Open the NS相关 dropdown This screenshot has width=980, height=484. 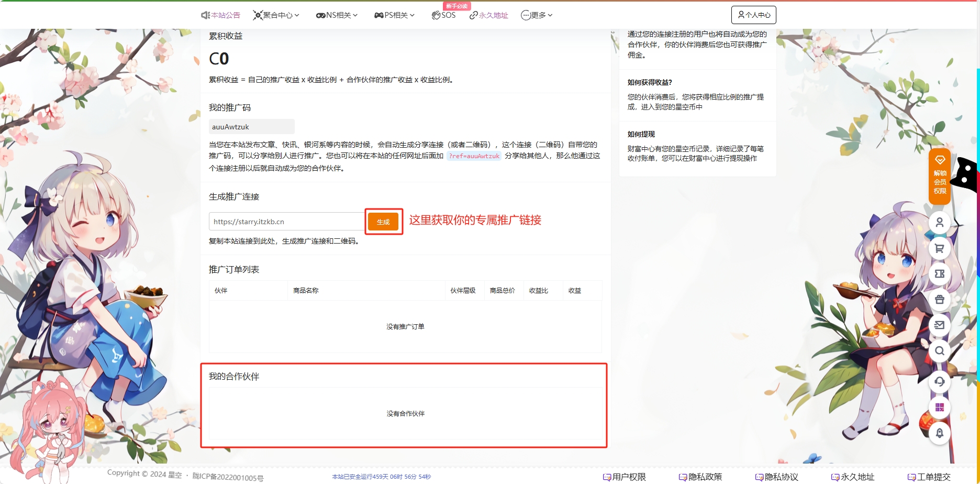point(337,15)
